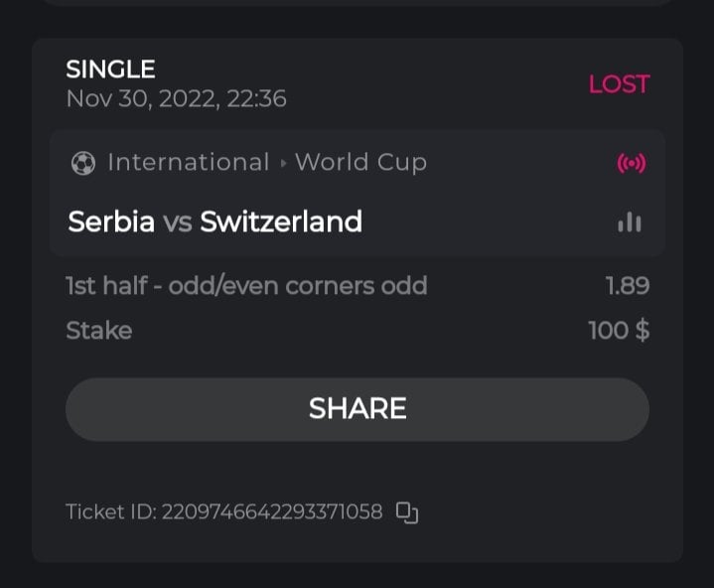The width and height of the screenshot is (714, 588).
Task: Click the LOST bet status label
Action: click(619, 84)
